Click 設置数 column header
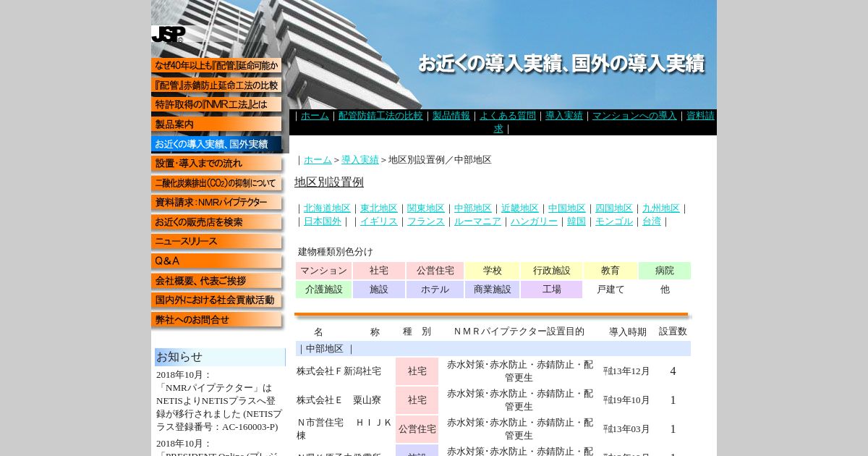The width and height of the screenshot is (868, 456). [673, 332]
